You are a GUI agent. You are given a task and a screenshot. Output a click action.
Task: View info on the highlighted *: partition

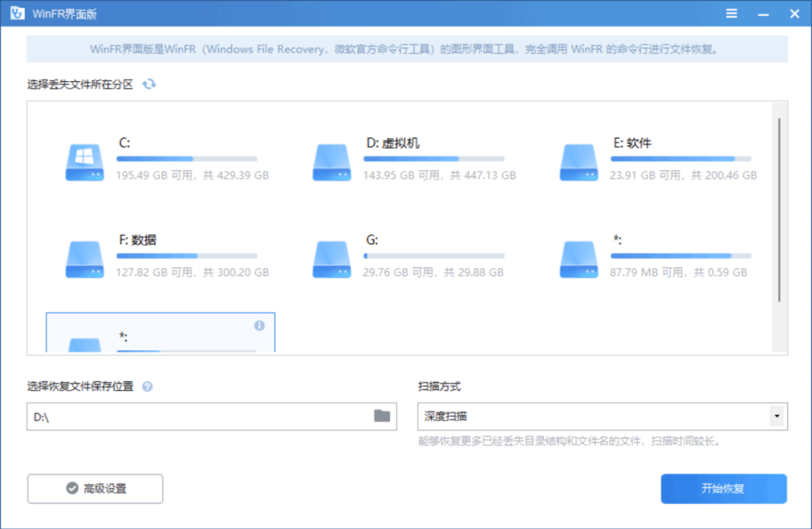(x=260, y=325)
